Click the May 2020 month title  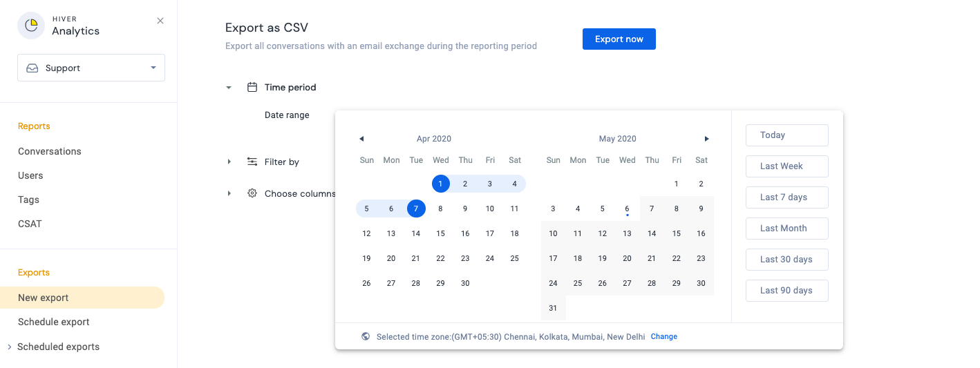[618, 139]
